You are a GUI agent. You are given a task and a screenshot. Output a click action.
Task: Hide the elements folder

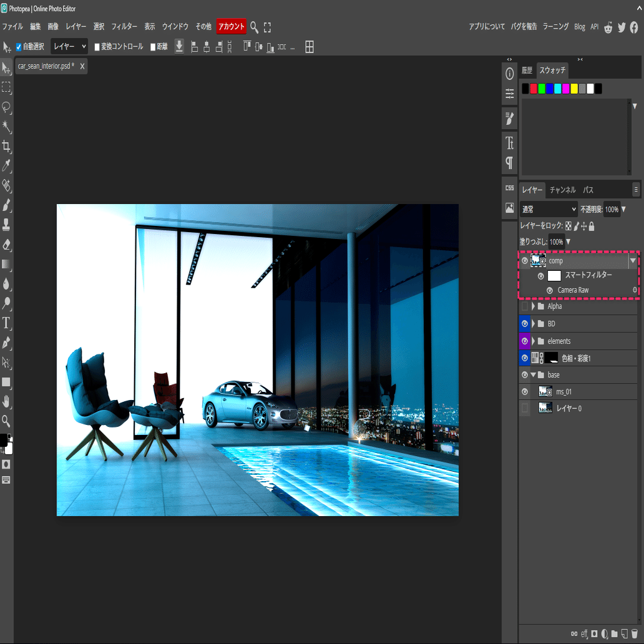coord(524,341)
